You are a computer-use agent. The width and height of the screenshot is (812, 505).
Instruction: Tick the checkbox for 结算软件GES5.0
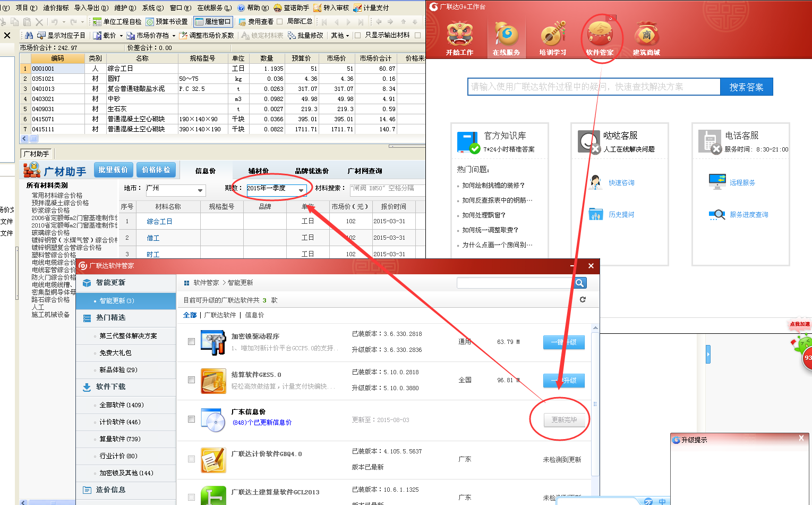[x=191, y=380]
